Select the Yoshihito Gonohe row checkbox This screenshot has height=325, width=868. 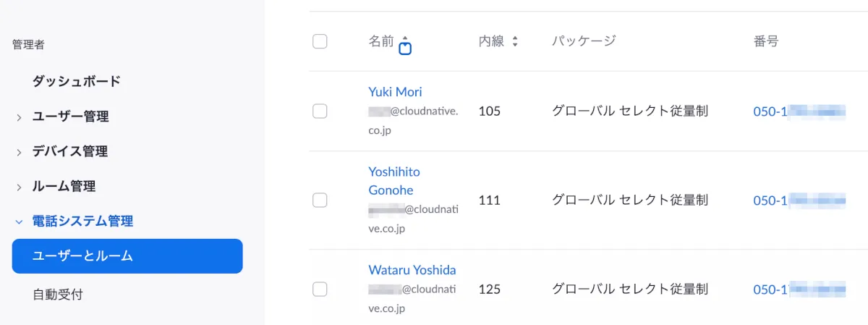coord(320,200)
